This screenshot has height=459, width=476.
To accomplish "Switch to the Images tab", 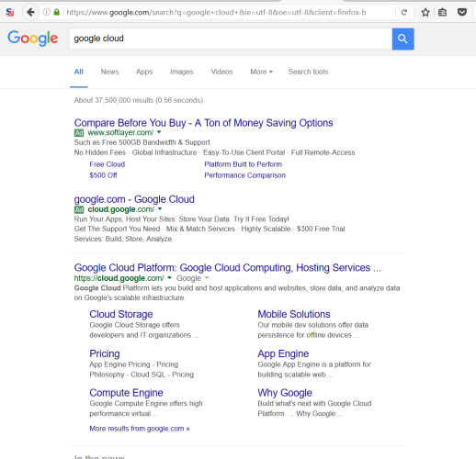I will coord(182,72).
